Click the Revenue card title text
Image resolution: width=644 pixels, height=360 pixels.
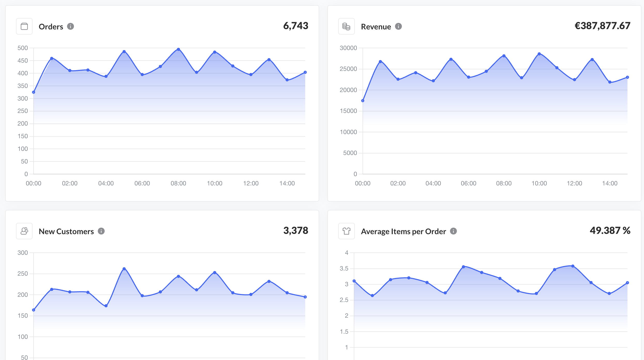pyautogui.click(x=376, y=27)
